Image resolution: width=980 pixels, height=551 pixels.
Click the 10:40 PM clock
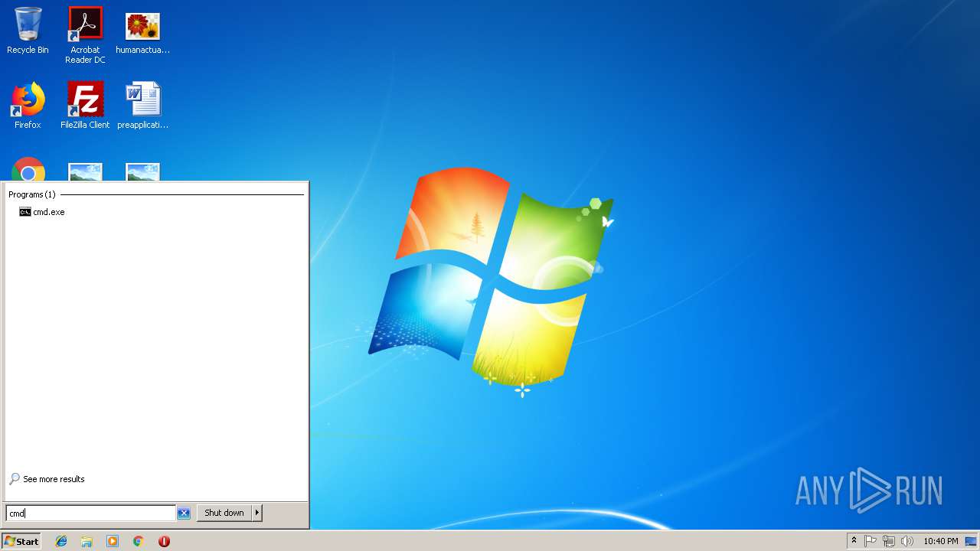940,541
